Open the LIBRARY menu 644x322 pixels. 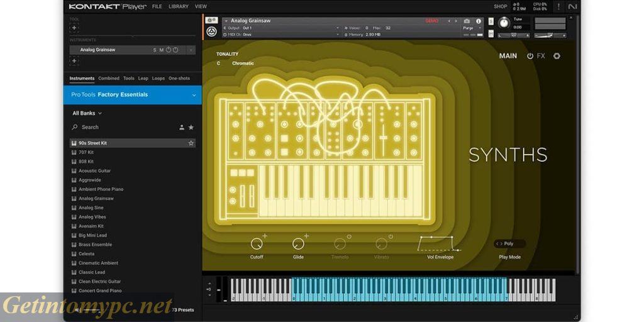coord(179,6)
